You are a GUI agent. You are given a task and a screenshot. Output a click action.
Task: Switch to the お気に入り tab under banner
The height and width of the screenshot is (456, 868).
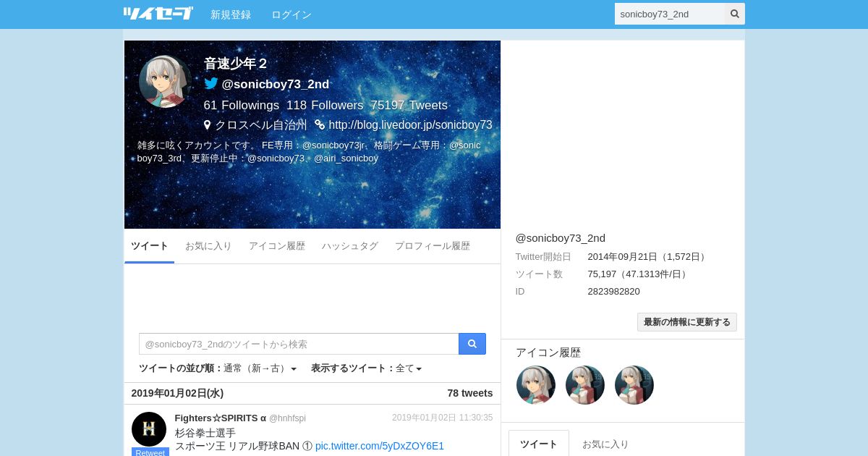208,246
